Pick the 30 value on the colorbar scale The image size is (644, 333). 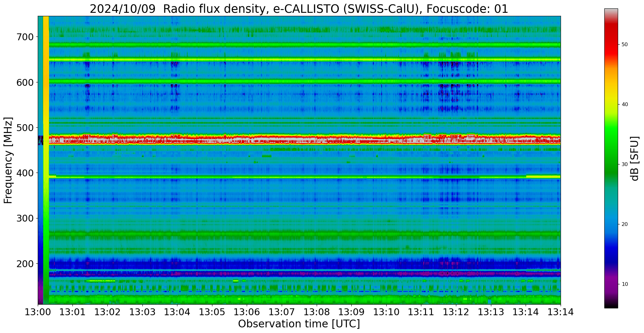(625, 164)
